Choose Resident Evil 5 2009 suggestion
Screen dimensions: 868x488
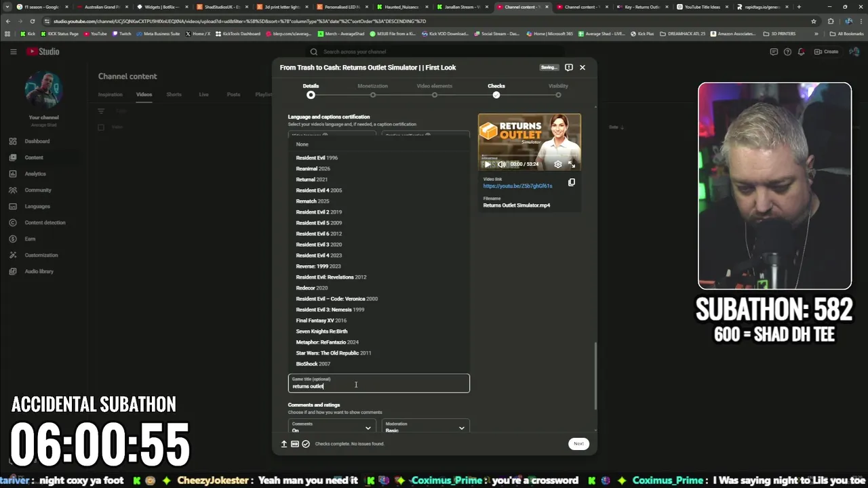[x=378, y=223]
